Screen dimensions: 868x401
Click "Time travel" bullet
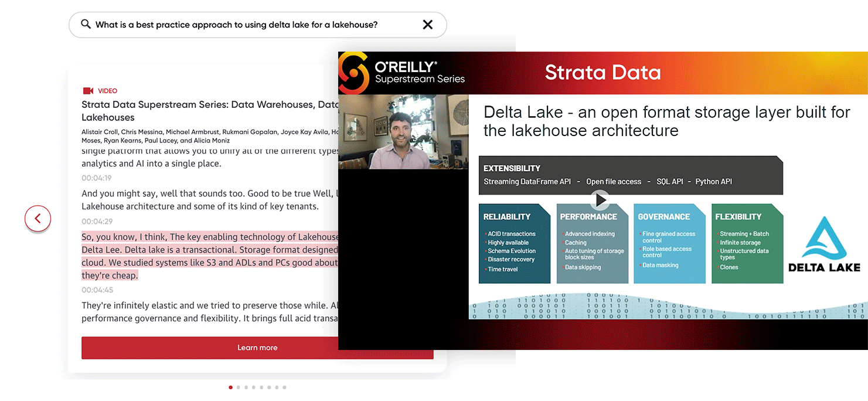click(x=503, y=269)
